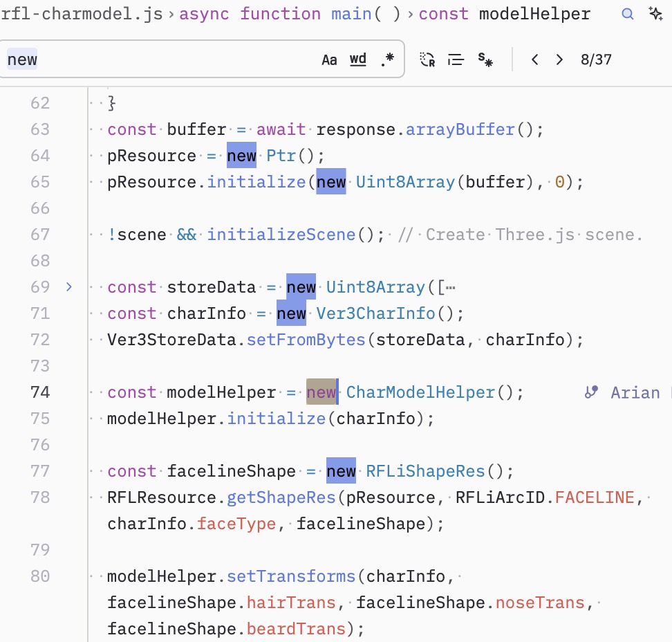Click the Arian git blame annotation

pos(635,392)
